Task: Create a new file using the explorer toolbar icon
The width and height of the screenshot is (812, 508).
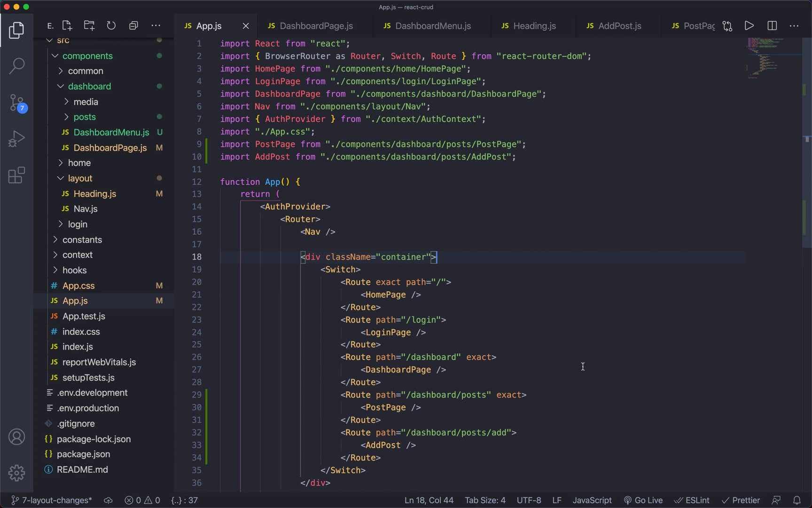Action: pyautogui.click(x=67, y=25)
